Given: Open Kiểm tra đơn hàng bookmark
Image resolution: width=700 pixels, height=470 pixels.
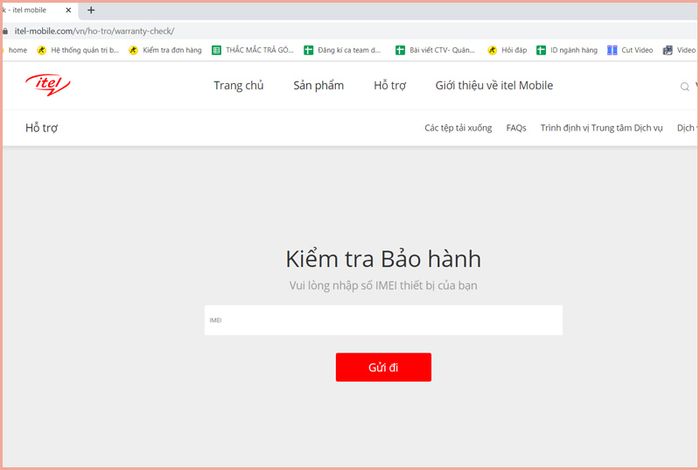Looking at the screenshot, I should [x=165, y=50].
